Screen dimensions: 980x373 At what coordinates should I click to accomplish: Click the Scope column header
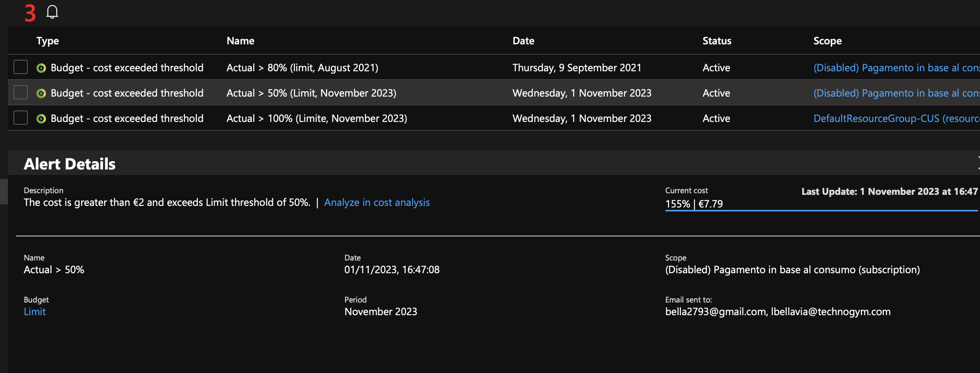coord(827,41)
